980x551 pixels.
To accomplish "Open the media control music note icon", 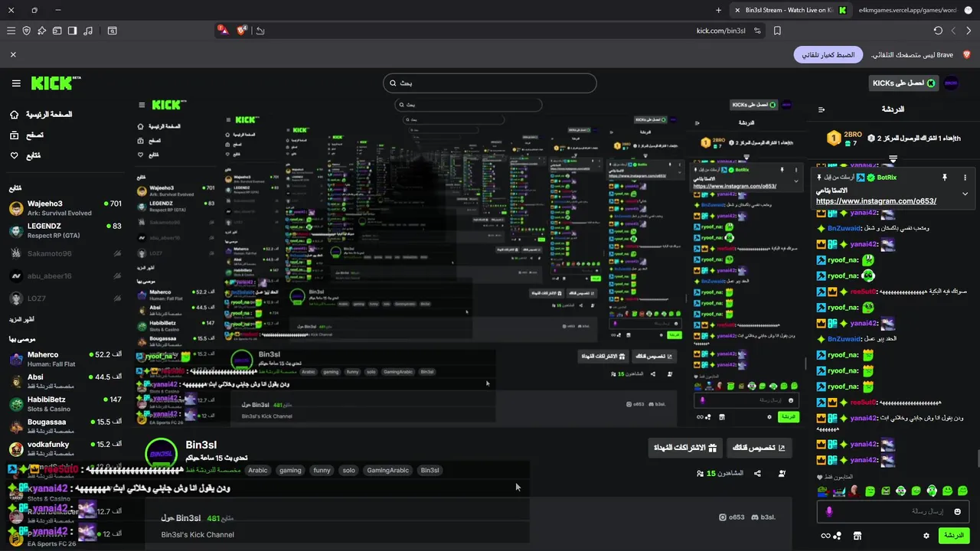I will tap(87, 31).
